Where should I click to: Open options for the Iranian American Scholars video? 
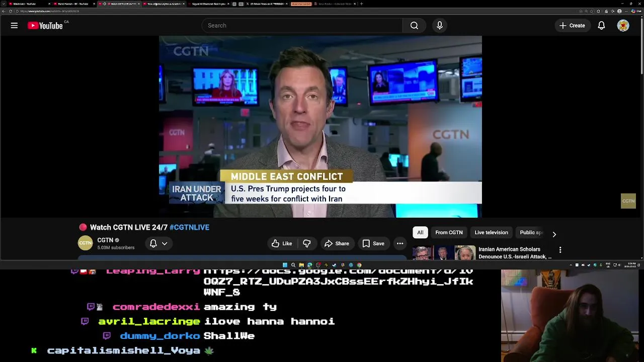[560, 249]
